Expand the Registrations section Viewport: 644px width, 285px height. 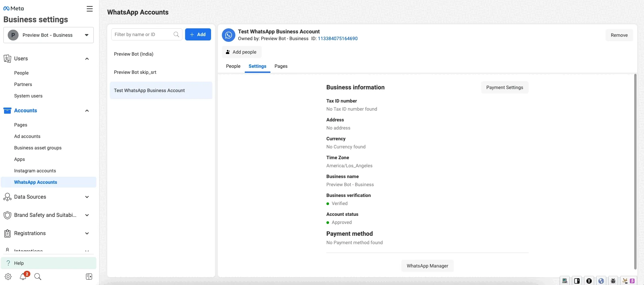[87, 233]
